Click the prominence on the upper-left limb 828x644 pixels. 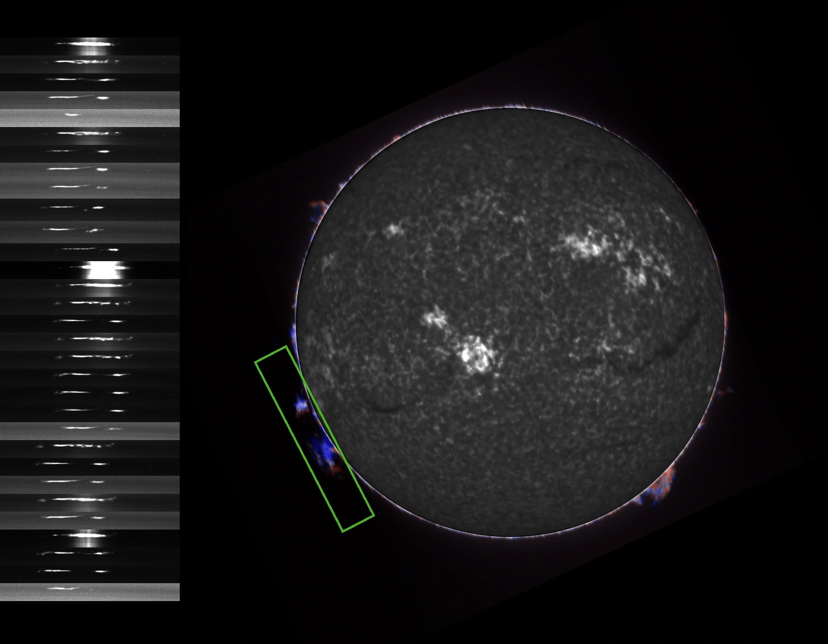point(318,210)
